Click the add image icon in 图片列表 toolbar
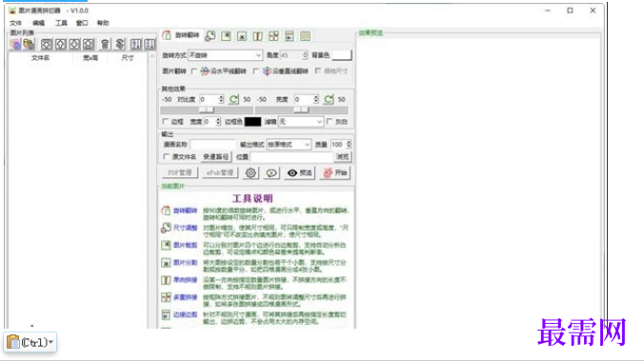The height and width of the screenshot is (362, 644). (x=15, y=44)
